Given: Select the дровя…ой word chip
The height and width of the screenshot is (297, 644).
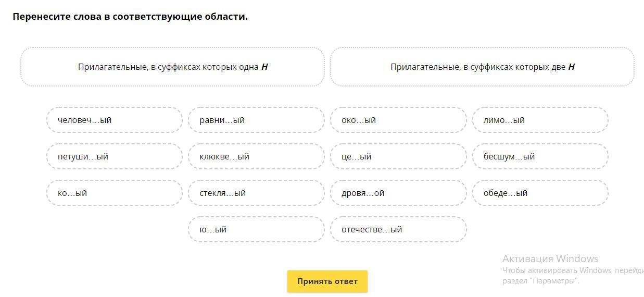Looking at the screenshot, I should (398, 193).
